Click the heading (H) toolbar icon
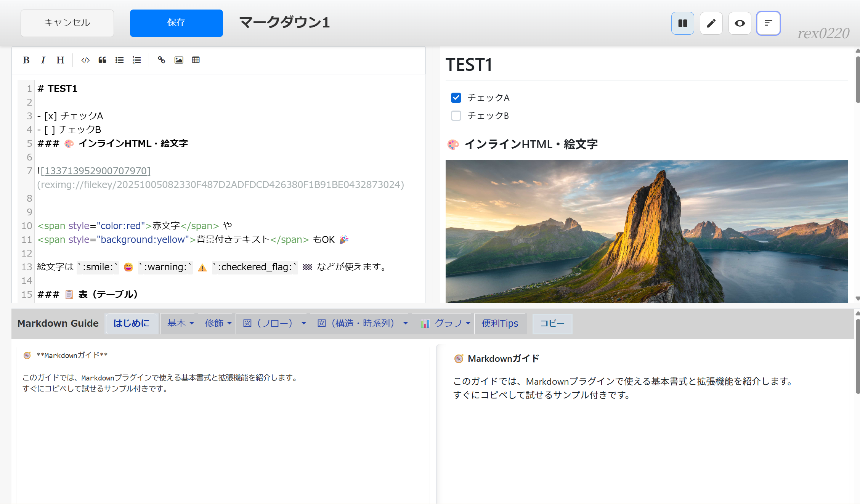860x504 pixels. [60, 60]
